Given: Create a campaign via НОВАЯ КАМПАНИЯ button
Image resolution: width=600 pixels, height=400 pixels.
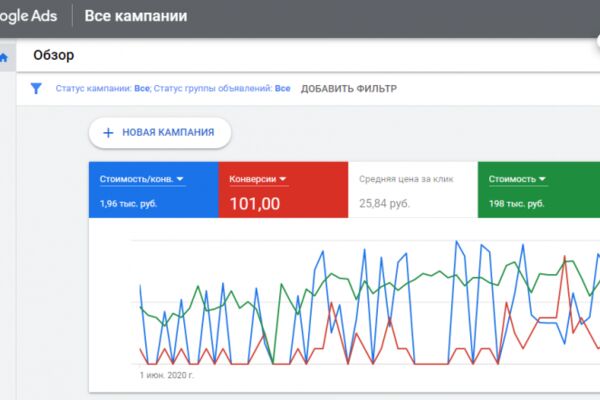Looking at the screenshot, I should 160,133.
